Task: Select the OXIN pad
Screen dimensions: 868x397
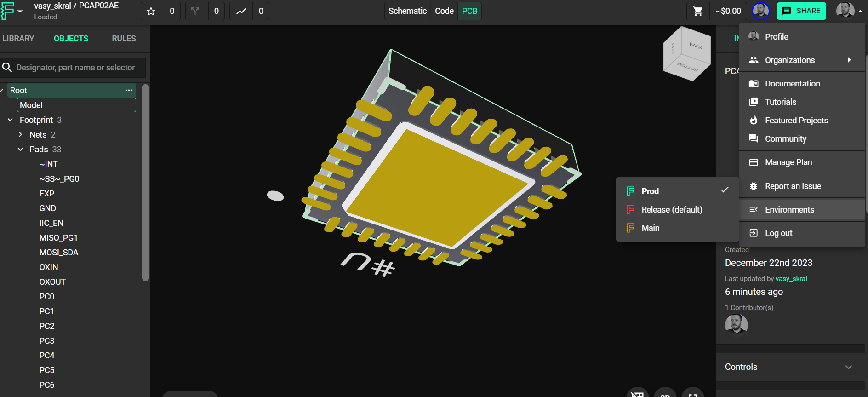Action: [x=49, y=267]
